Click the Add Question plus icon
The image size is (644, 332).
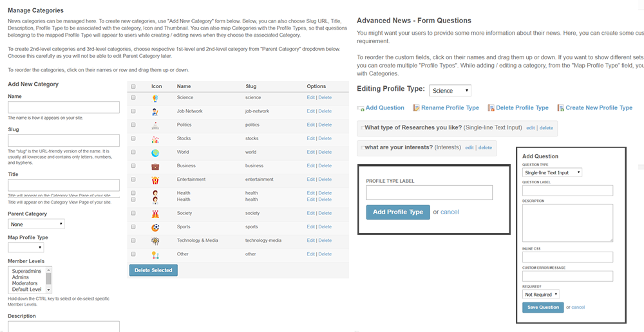pos(361,108)
